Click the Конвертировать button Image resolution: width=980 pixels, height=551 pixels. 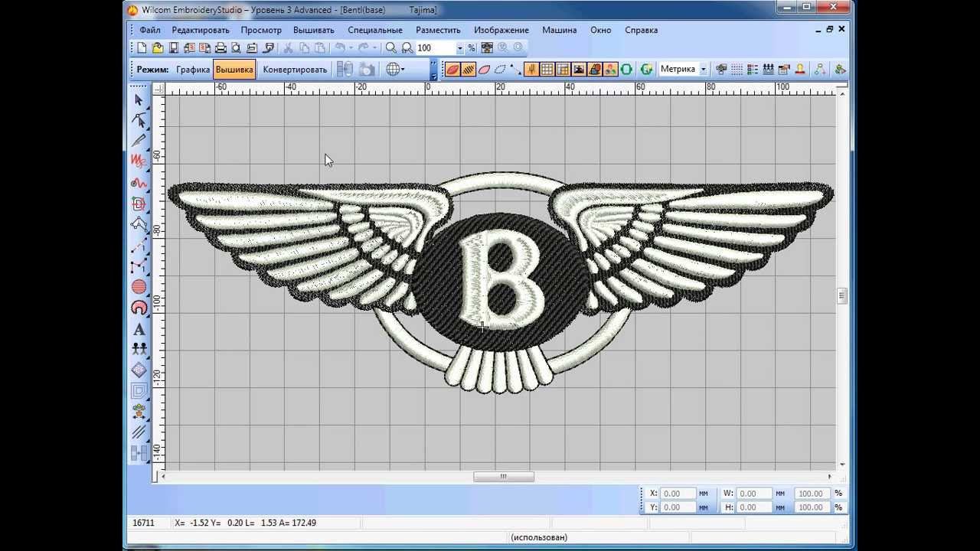pos(295,69)
